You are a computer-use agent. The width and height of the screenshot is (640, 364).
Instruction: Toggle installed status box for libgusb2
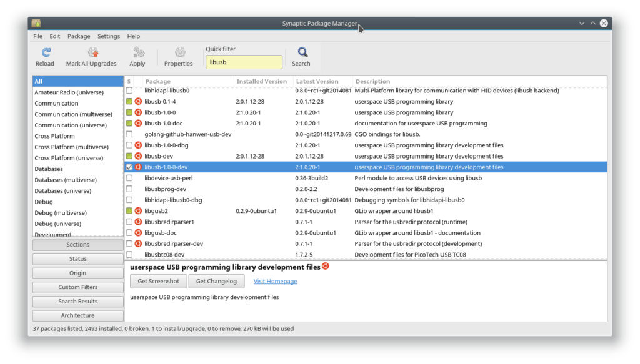coord(129,211)
